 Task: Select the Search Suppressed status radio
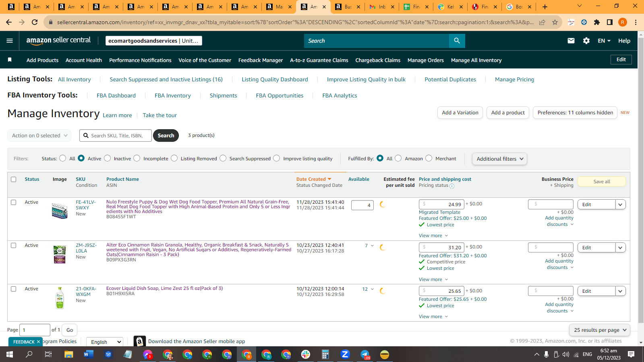click(223, 158)
